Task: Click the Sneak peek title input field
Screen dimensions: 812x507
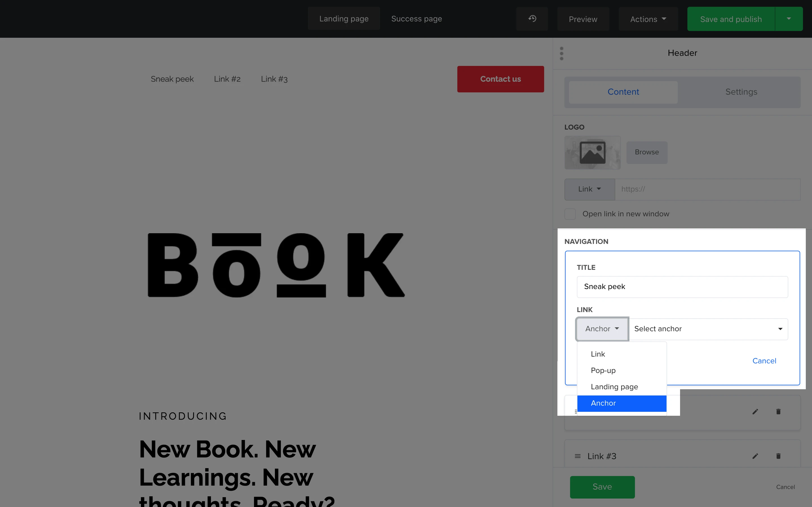Action: [682, 287]
